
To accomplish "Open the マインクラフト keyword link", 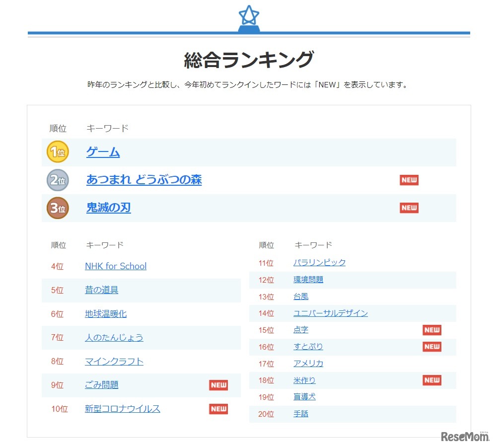I will pyautogui.click(x=114, y=361).
